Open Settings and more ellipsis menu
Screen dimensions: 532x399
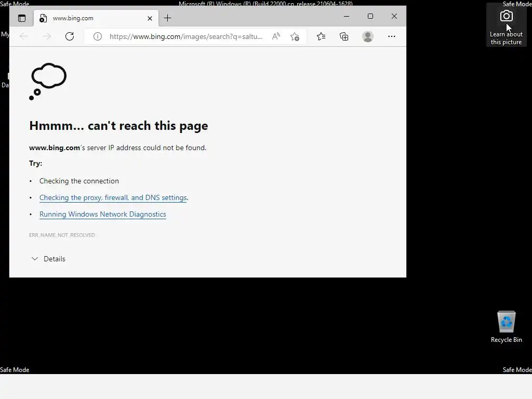(x=392, y=37)
